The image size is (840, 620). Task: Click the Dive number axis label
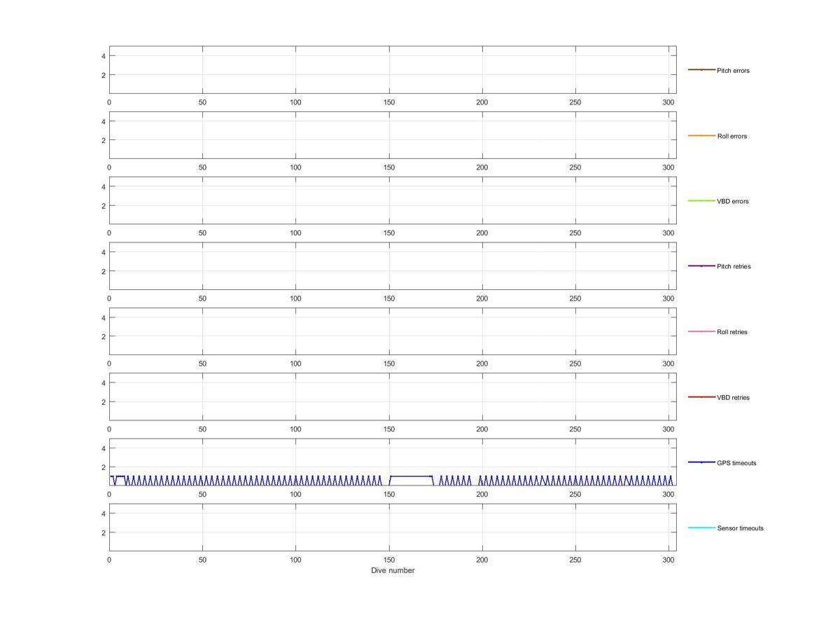(x=393, y=570)
